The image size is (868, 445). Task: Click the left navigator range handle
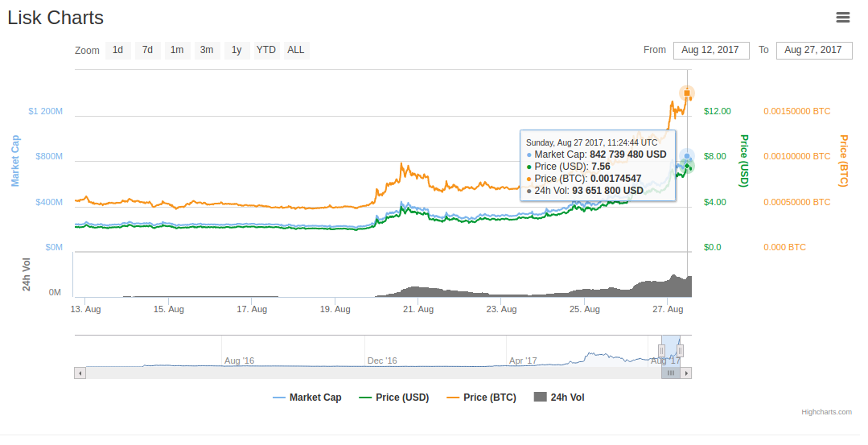(x=661, y=351)
